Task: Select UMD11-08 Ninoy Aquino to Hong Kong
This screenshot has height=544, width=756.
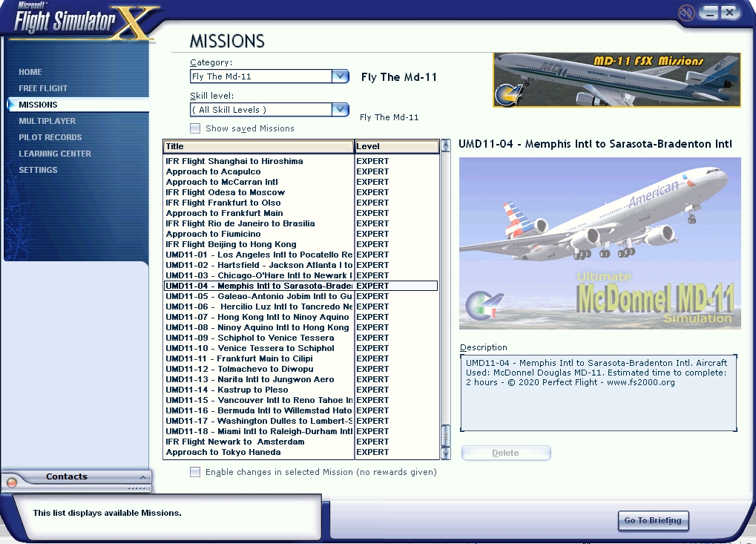Action: [x=301, y=327]
